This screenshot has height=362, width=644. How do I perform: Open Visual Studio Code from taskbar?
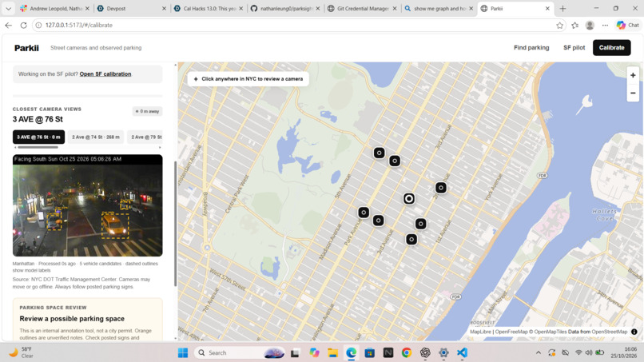pyautogui.click(x=462, y=352)
